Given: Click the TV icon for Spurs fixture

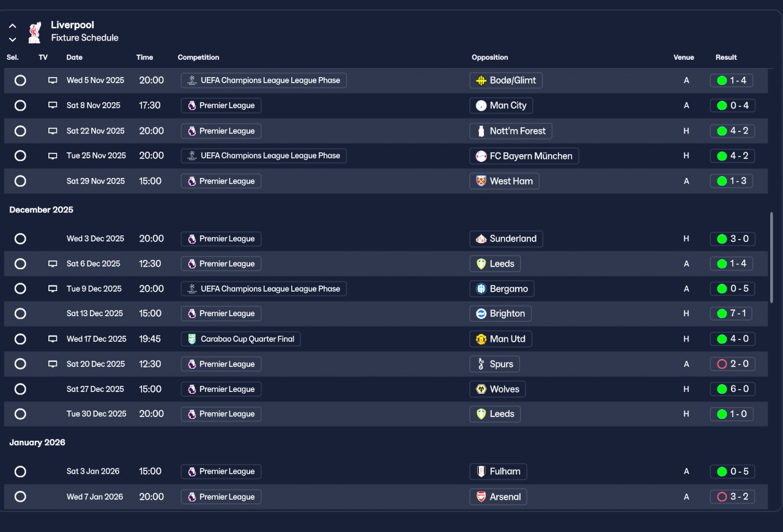Looking at the screenshot, I should (x=53, y=364).
